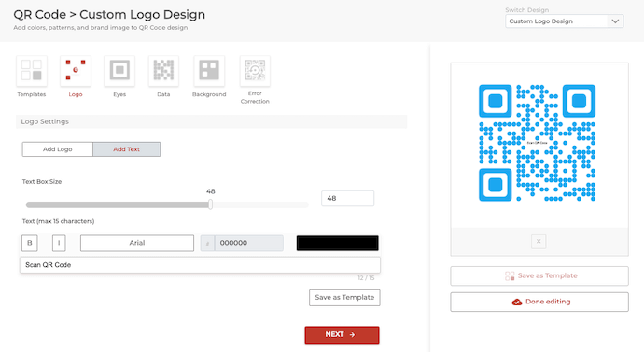Screen dimensions: 644x352
Task: Click the Text Box Size label
Action: pyautogui.click(x=42, y=181)
